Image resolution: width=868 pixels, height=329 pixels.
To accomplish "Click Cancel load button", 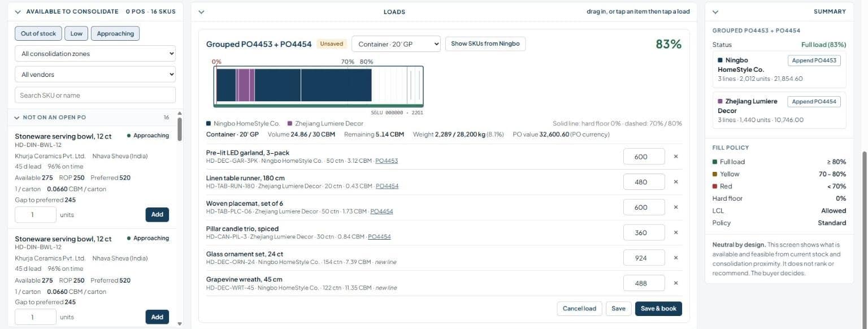I will pyautogui.click(x=579, y=309).
